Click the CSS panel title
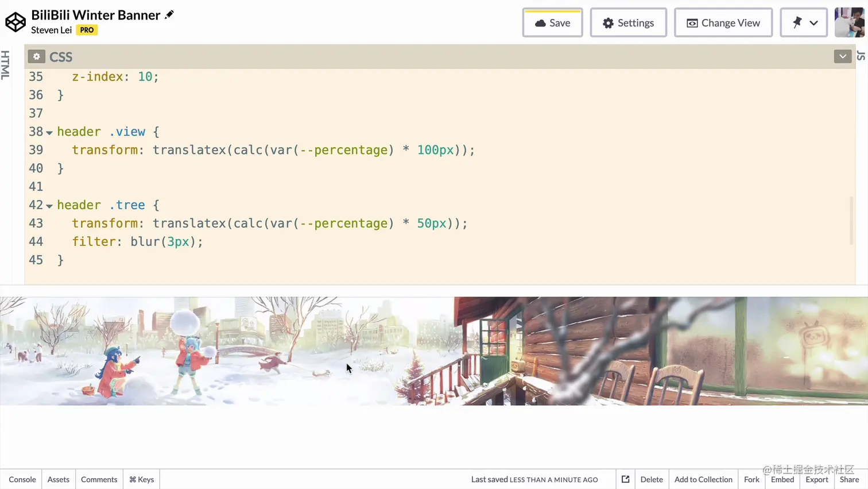This screenshot has height=489, width=868. pyautogui.click(x=61, y=56)
